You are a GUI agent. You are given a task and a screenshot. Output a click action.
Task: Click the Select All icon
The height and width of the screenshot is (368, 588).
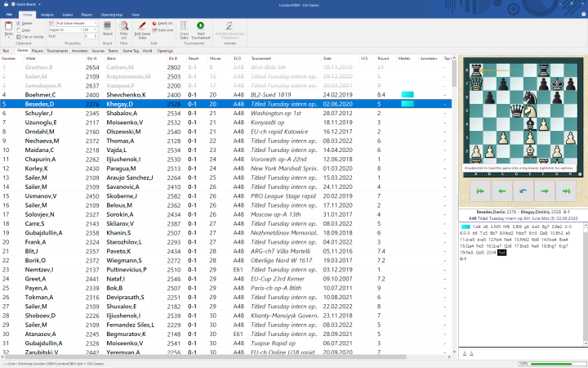pos(154,23)
